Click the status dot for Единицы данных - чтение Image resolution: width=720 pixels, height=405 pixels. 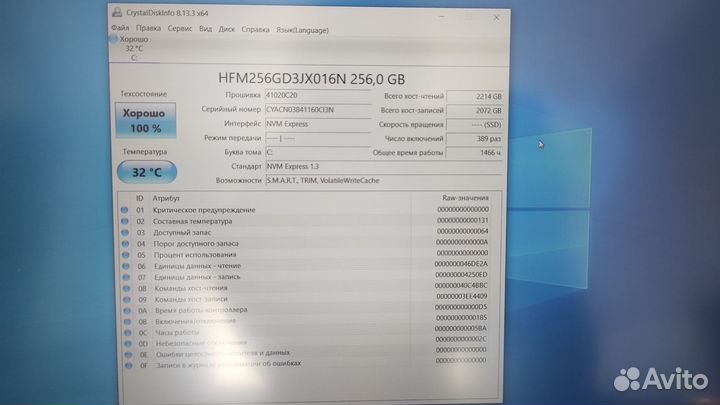click(126, 266)
